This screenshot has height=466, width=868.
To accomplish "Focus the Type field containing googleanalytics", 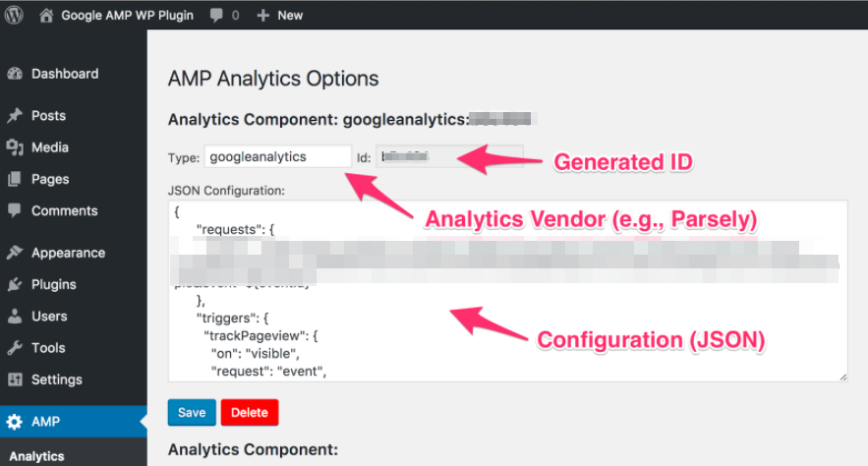I will [277, 156].
